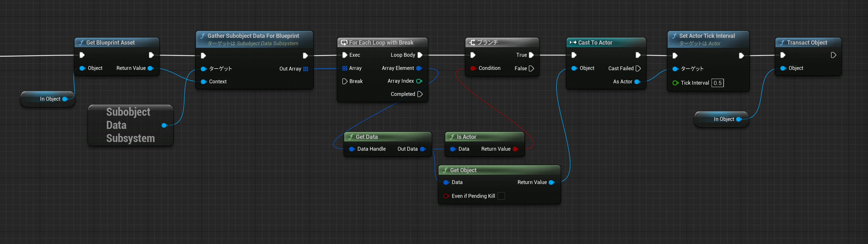Select the Subobject Data Subsystem variable node
Viewport: 868px width, 244px height.
pos(130,125)
